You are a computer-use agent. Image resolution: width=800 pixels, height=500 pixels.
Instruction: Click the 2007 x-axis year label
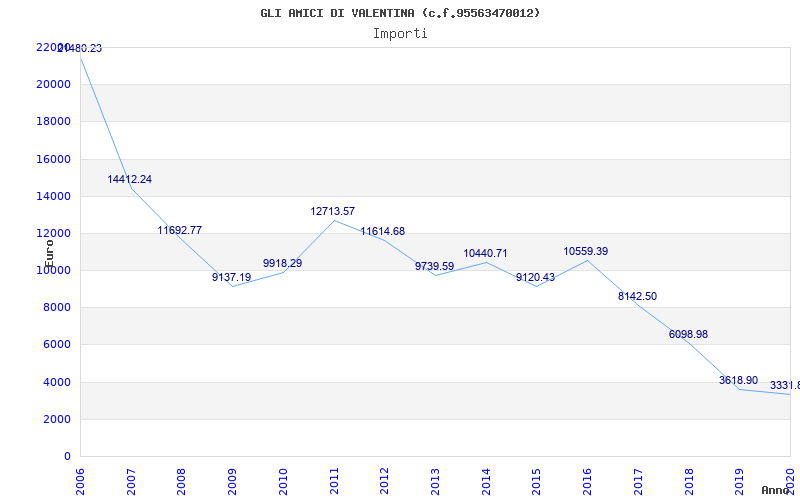click(131, 481)
